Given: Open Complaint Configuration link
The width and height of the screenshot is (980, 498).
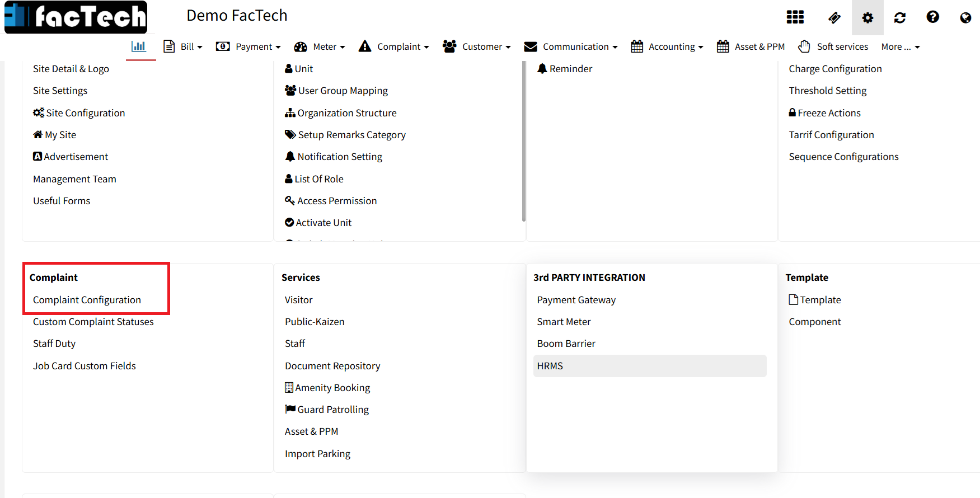Looking at the screenshot, I should pyautogui.click(x=87, y=300).
